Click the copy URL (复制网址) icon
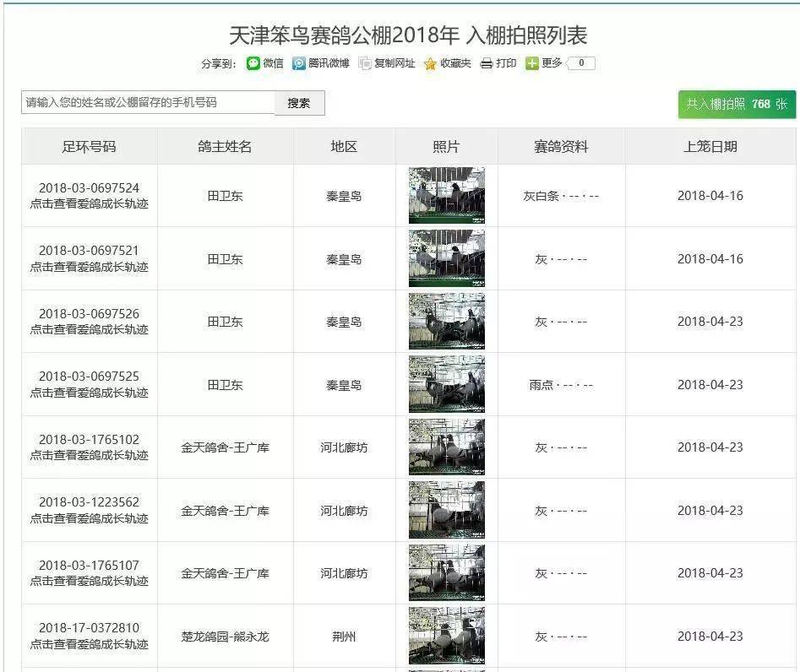800x672 pixels. (365, 63)
